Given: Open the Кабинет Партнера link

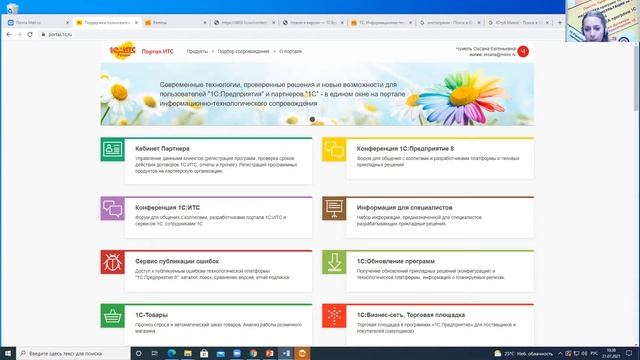Looking at the screenshot, I should click(x=162, y=149).
